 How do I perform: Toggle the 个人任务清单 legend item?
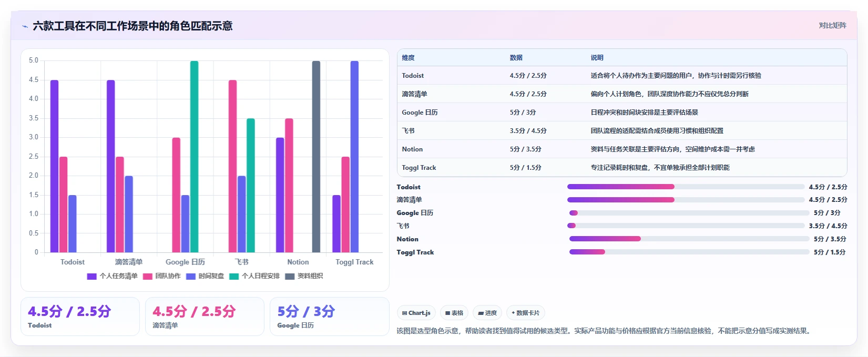coord(112,276)
